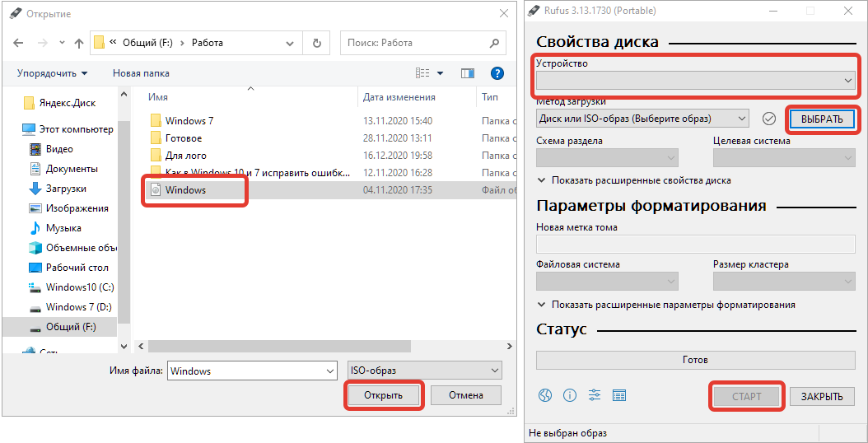The image size is (868, 443).
Task: Refresh the Работа folder view
Action: (316, 43)
